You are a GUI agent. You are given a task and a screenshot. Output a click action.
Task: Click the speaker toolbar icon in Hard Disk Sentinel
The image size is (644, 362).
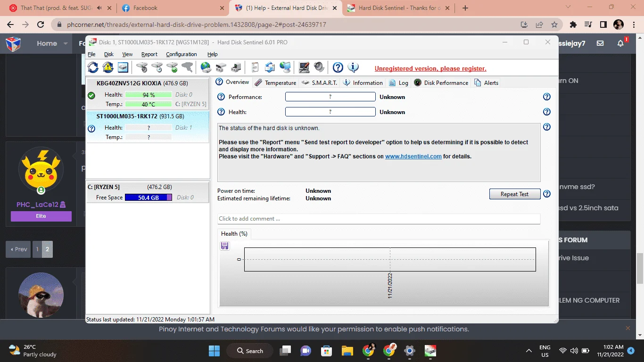tap(319, 67)
